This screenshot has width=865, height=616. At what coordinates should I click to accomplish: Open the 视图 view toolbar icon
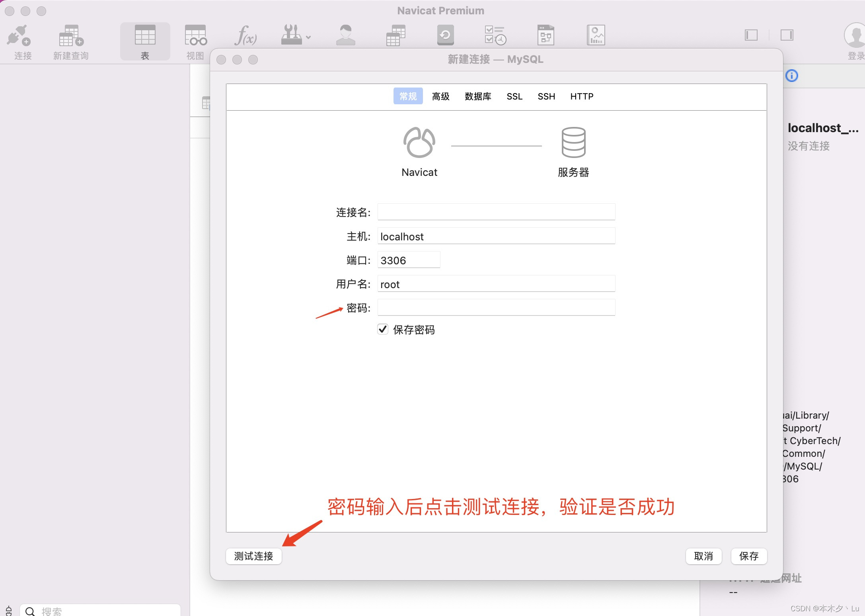coord(195,36)
